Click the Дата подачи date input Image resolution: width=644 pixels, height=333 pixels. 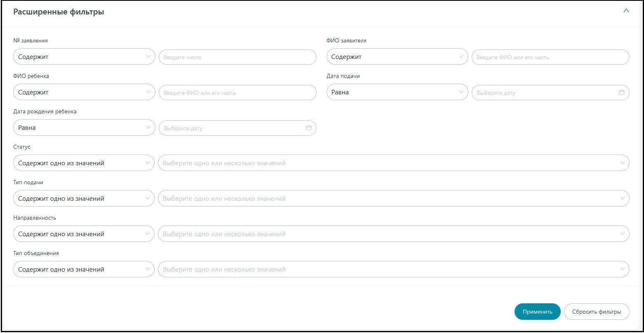(x=544, y=93)
